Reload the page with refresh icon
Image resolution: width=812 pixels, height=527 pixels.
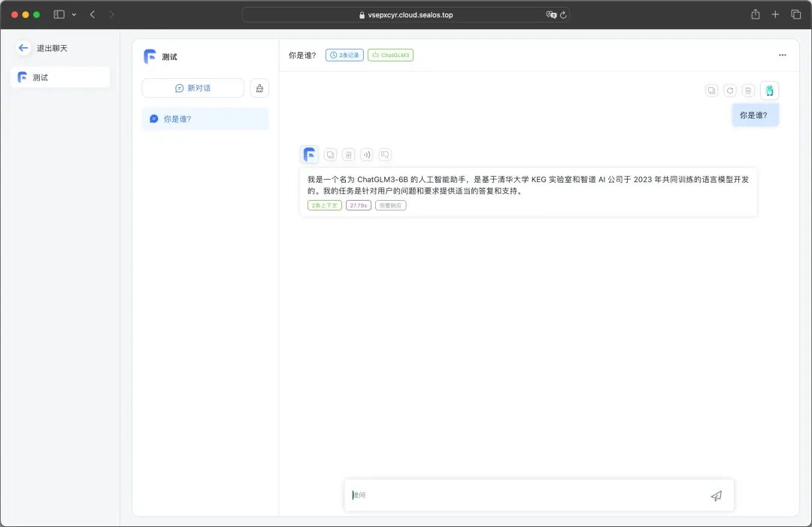[x=563, y=15]
